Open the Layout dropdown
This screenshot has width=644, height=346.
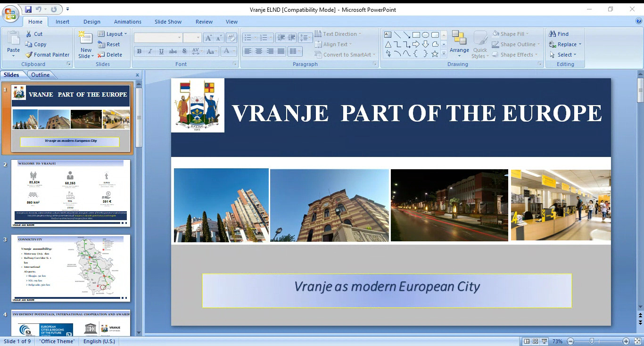(113, 34)
